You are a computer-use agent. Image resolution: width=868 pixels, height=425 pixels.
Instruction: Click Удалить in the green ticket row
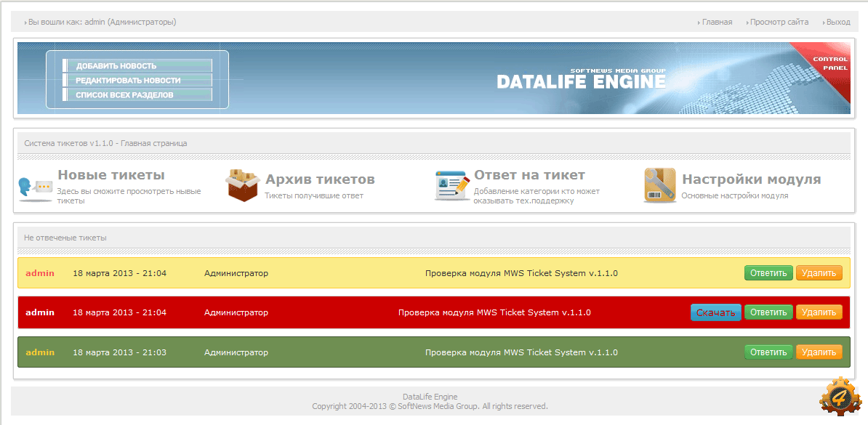[x=819, y=352]
